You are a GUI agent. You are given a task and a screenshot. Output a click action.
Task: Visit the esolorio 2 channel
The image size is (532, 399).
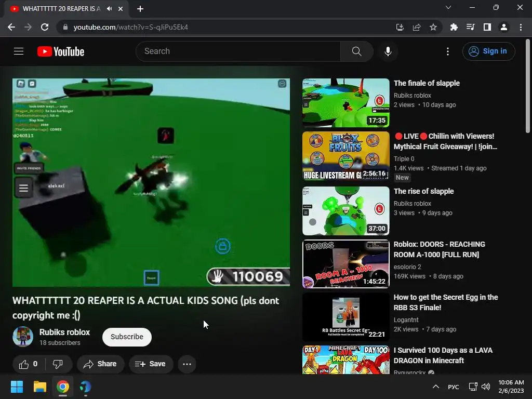click(x=407, y=267)
